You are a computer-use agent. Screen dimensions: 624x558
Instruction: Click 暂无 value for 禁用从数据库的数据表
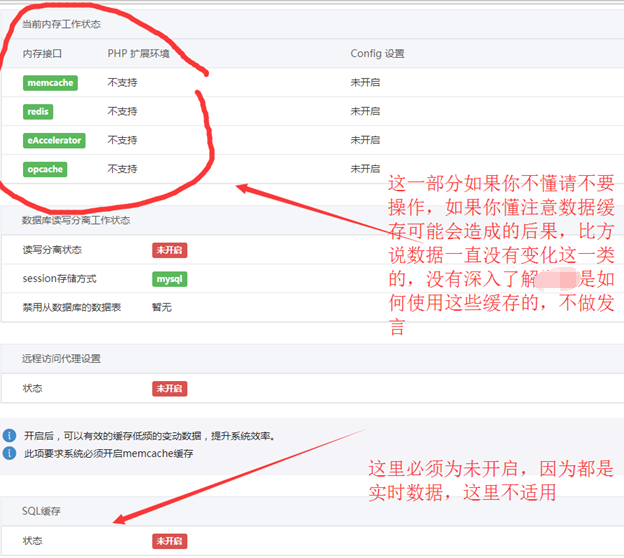pos(162,307)
